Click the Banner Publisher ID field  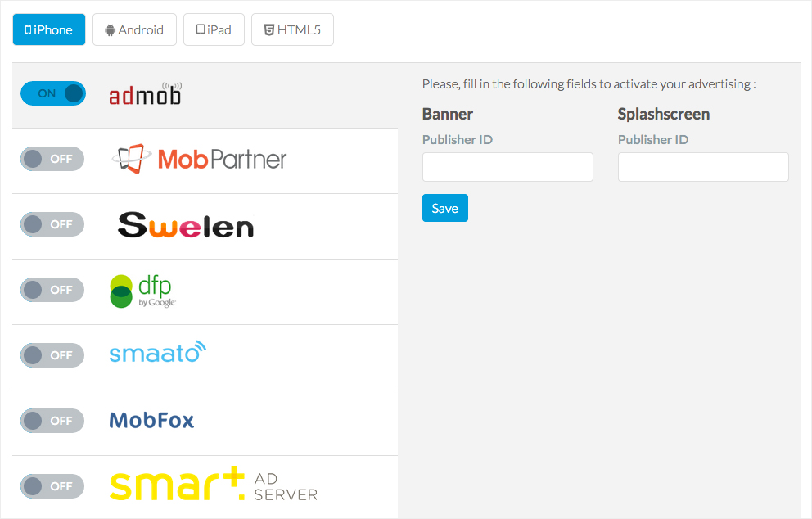pyautogui.click(x=508, y=167)
